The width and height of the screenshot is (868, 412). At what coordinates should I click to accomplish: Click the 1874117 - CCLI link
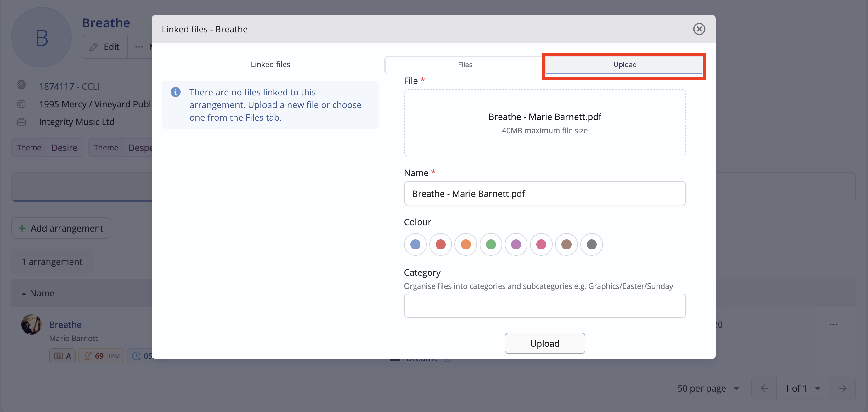tap(69, 87)
